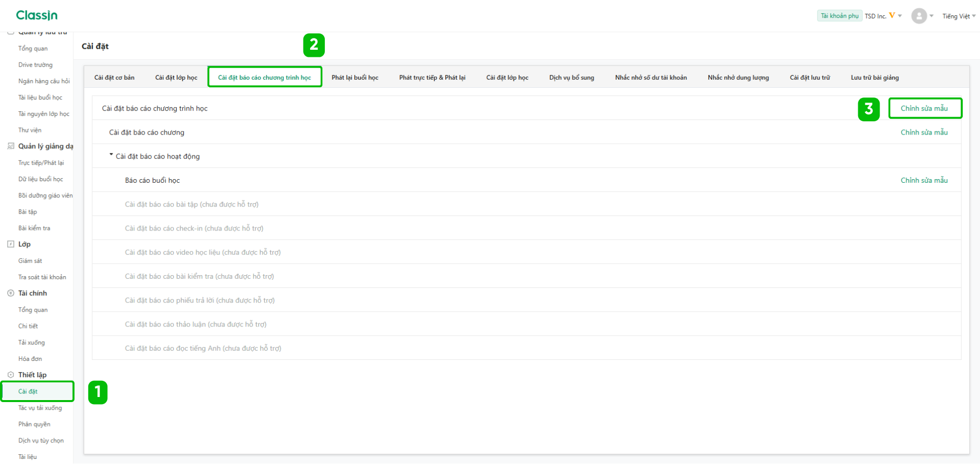Open the Nhắc nhở dung lượng tab
The height and width of the screenshot is (464, 980).
(738, 78)
